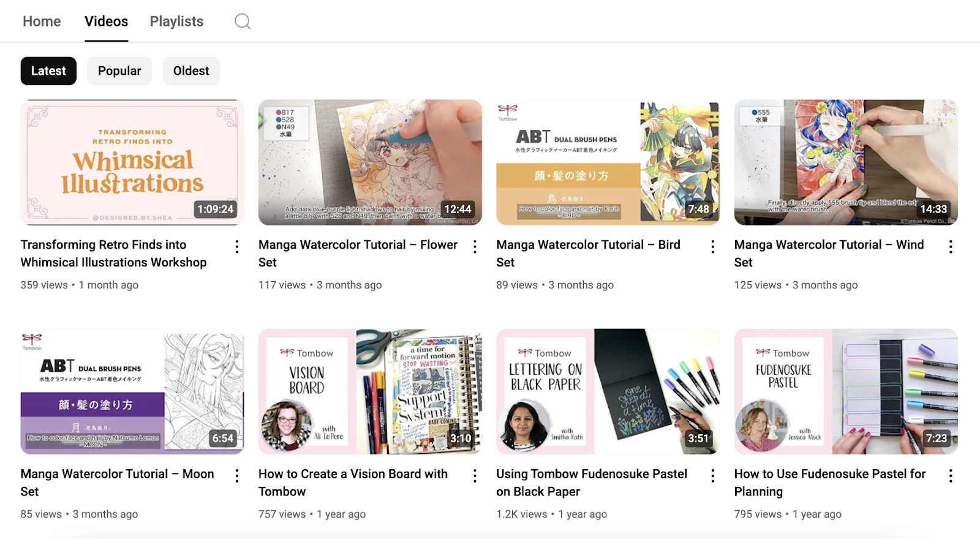Play the Lettering on Black Paper thumbnail
Screen dimensions: 980x539
tap(608, 391)
